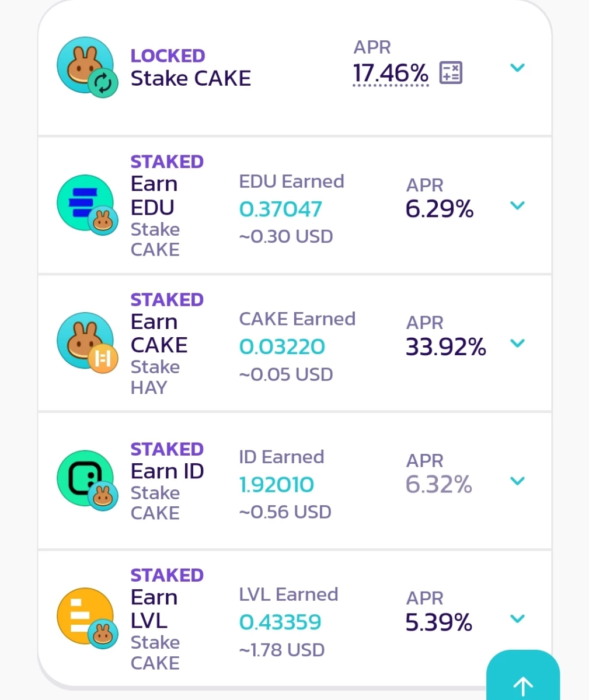Click the 0.43359 LVL Earned amount
This screenshot has width=589, height=700.
280,622
